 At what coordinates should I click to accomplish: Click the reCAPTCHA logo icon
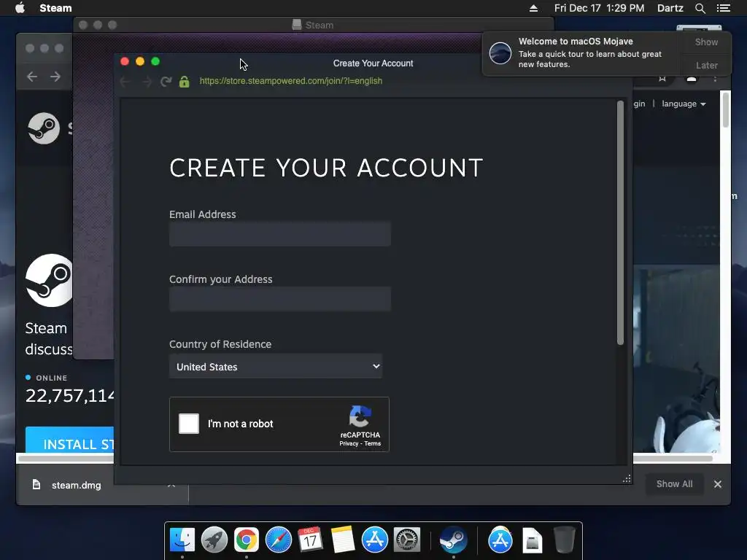click(360, 416)
